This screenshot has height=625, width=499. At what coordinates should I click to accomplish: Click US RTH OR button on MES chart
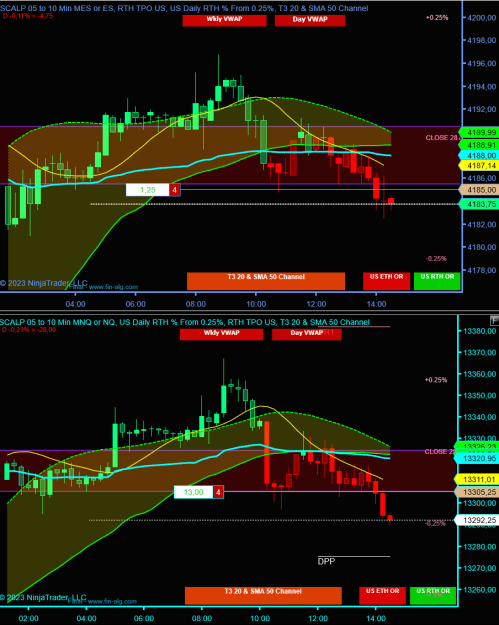pyautogui.click(x=437, y=281)
